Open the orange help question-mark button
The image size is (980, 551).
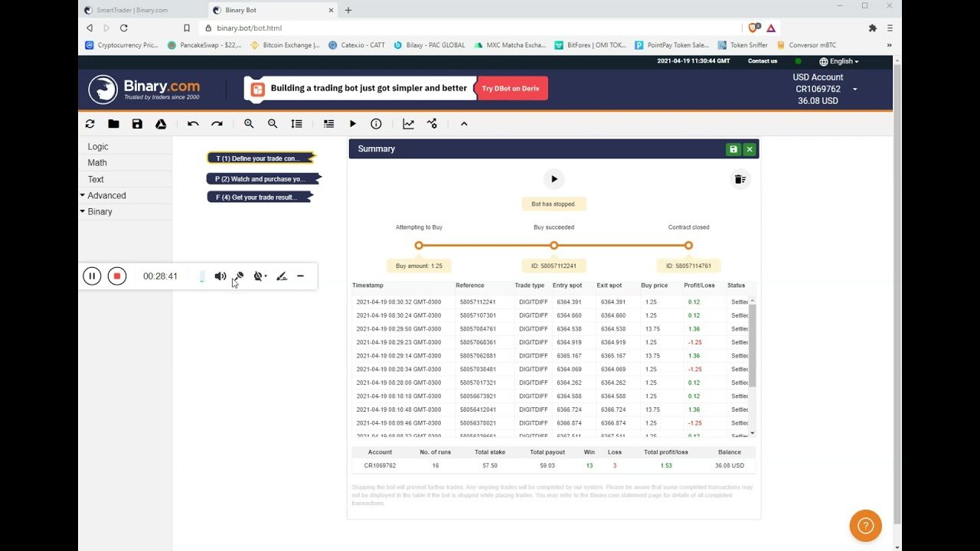point(865,526)
